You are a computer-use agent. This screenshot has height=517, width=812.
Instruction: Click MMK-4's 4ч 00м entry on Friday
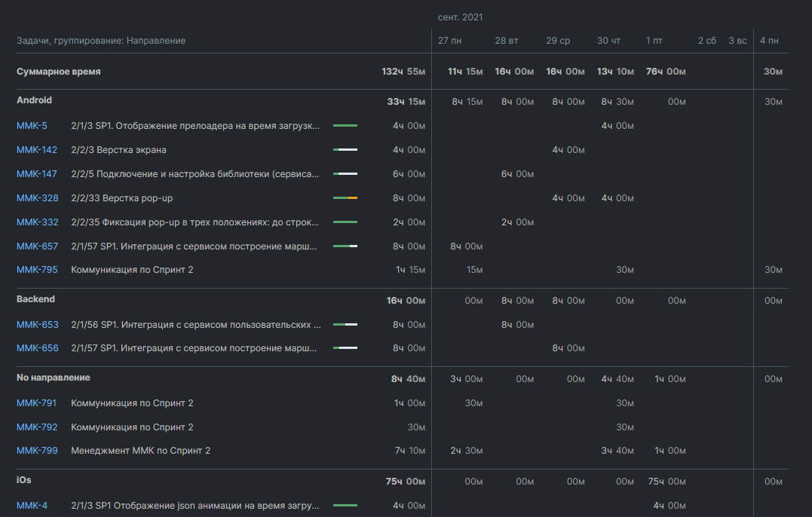(x=669, y=506)
